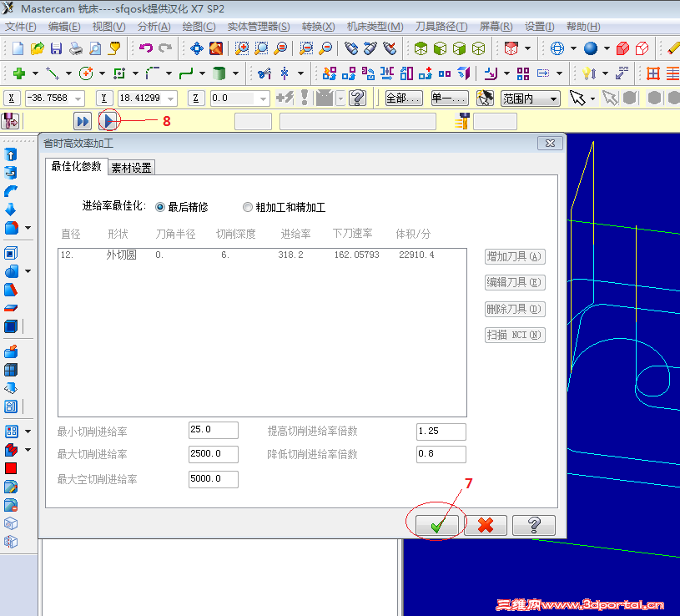Open a file with the folder icon
Image resolution: width=680 pixels, height=616 pixels.
38,48
